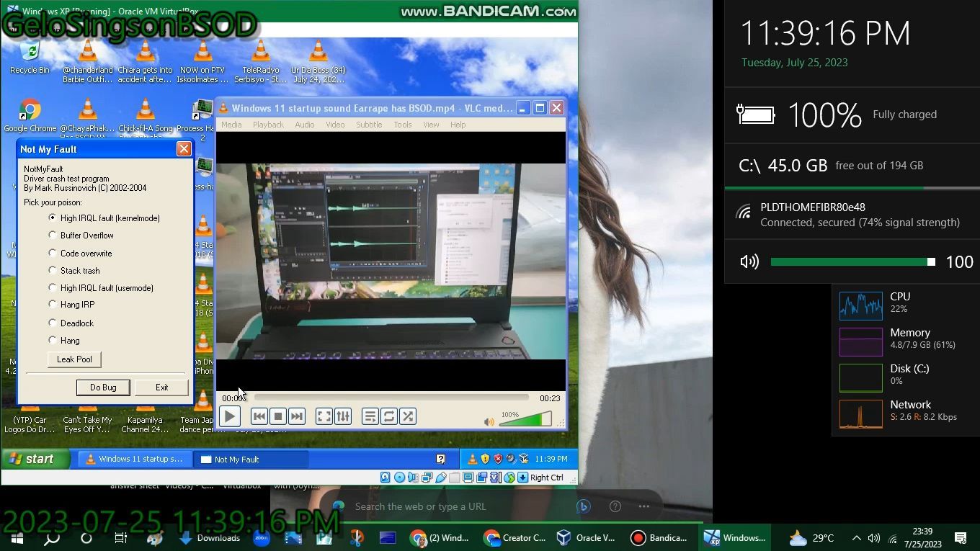Open the Recycle Bin desktop icon

(x=30, y=58)
